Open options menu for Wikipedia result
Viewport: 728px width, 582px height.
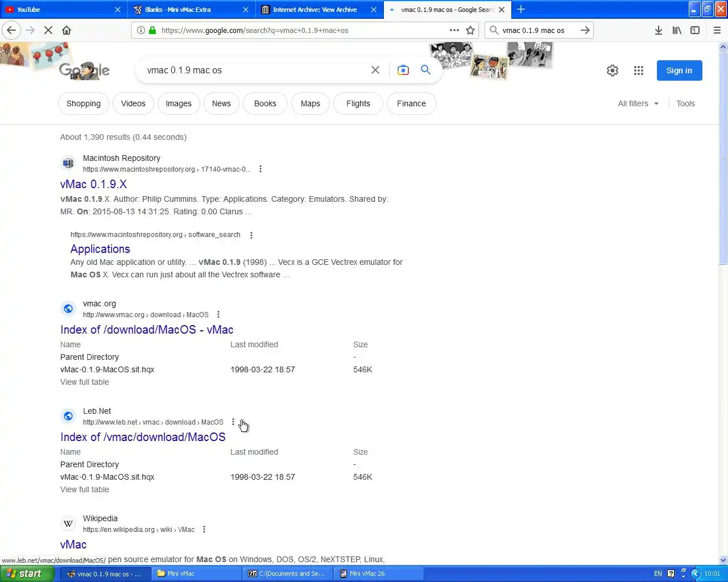[204, 529]
